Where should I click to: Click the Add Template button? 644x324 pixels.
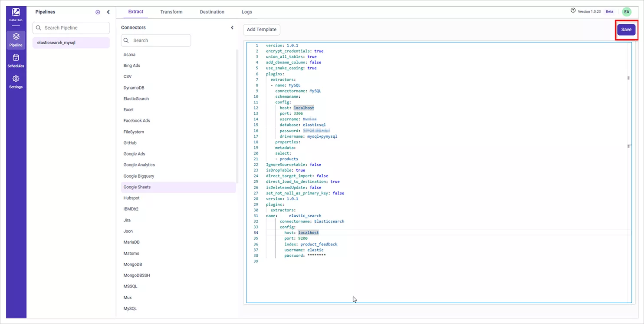pos(262,30)
